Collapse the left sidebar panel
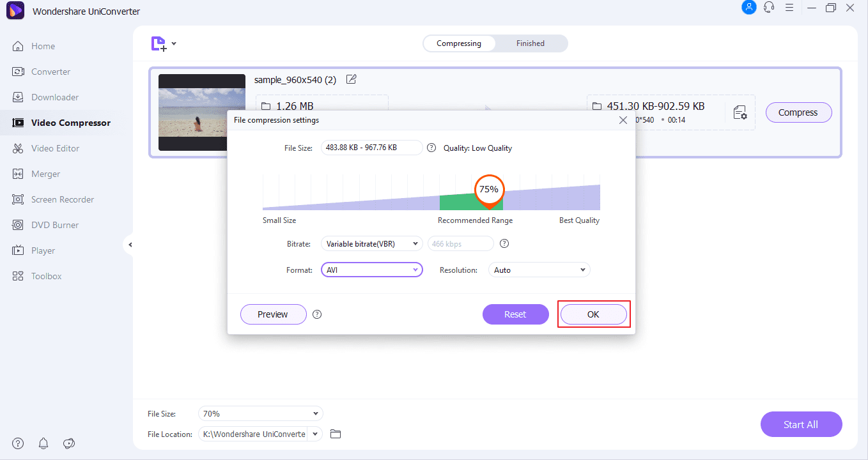 [130, 245]
